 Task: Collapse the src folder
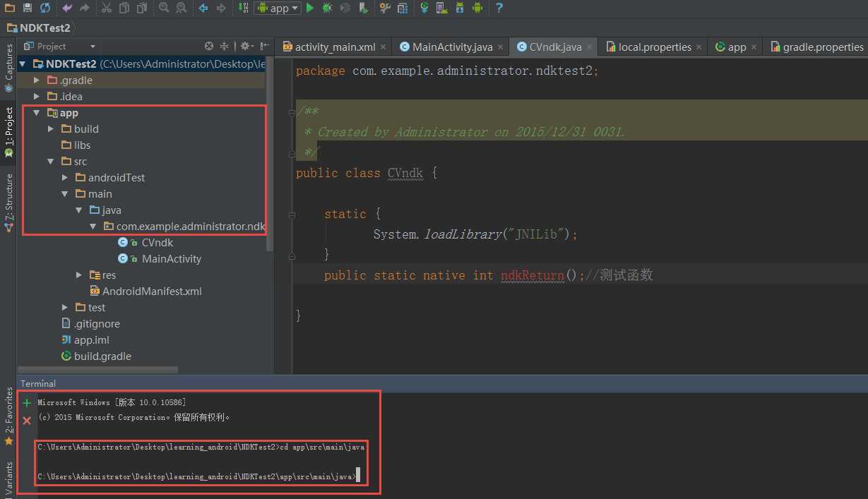pos(51,162)
